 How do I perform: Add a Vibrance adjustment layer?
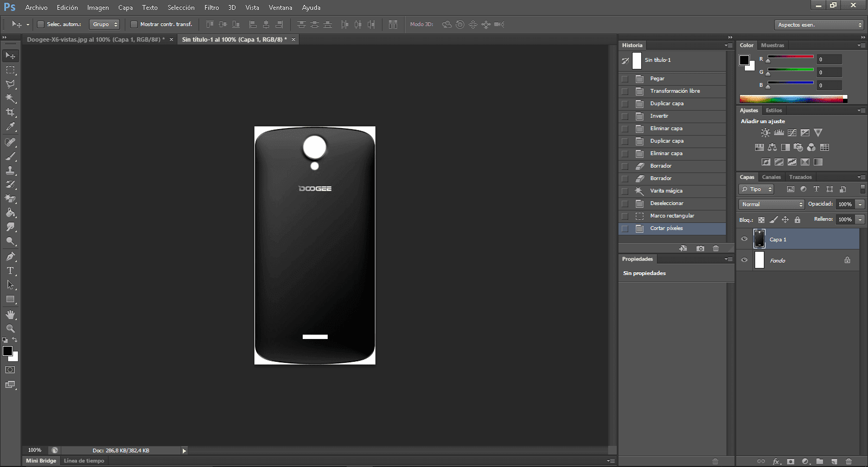818,132
